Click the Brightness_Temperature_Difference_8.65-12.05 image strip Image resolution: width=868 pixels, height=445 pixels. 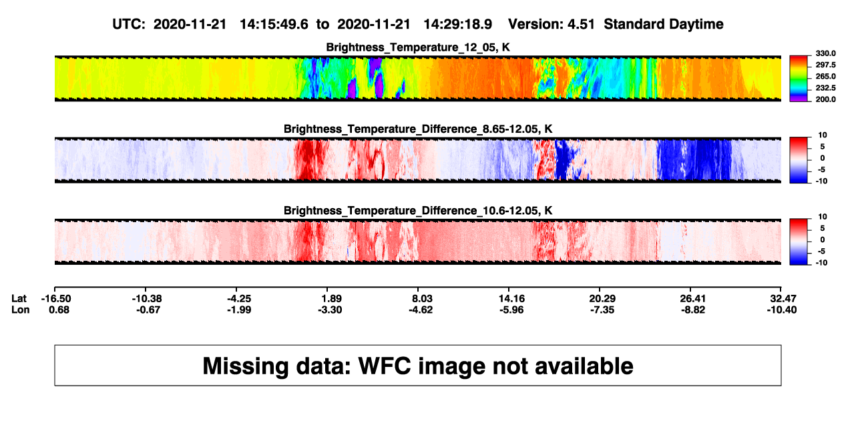click(x=417, y=160)
